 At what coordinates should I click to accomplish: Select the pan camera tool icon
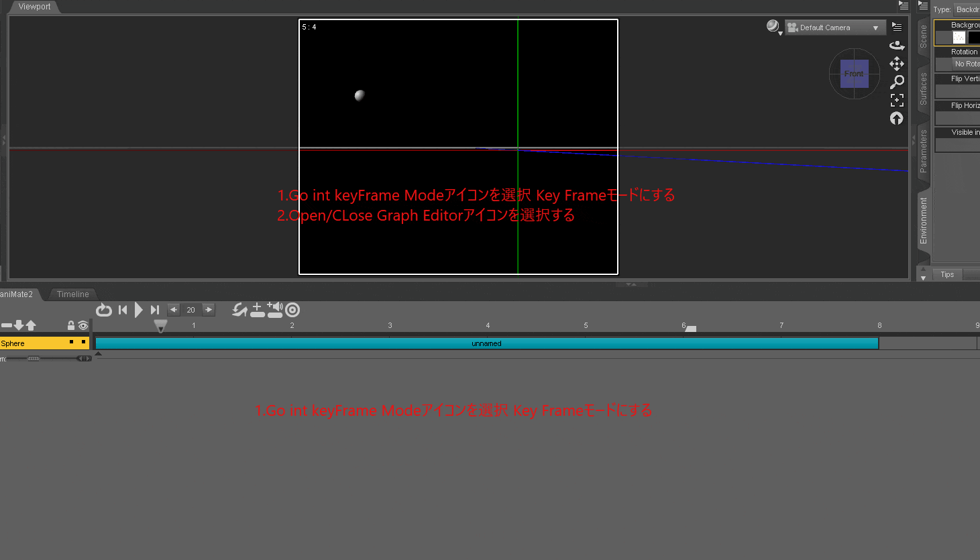[x=897, y=64]
